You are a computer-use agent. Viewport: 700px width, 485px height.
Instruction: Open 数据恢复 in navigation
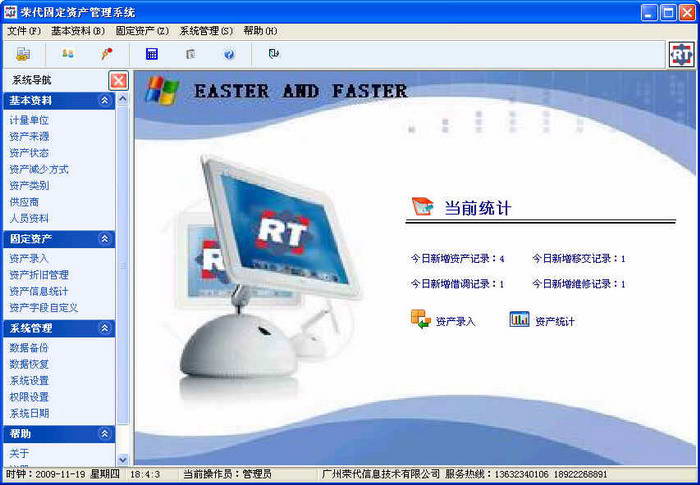[x=29, y=364]
